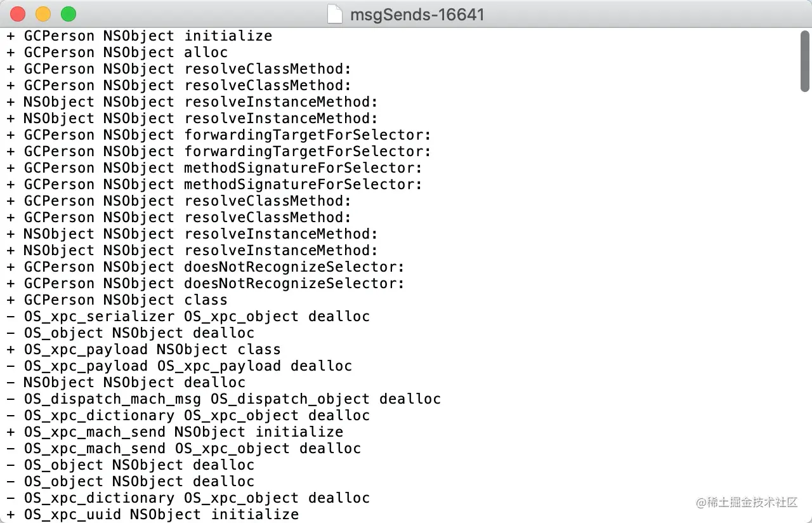Click the vertical scrollbar thumb
Screen dimensions: 812x523
(x=805, y=61)
